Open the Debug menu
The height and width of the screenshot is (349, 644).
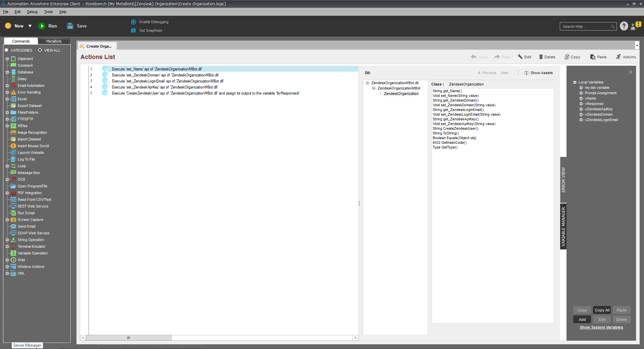coord(32,12)
